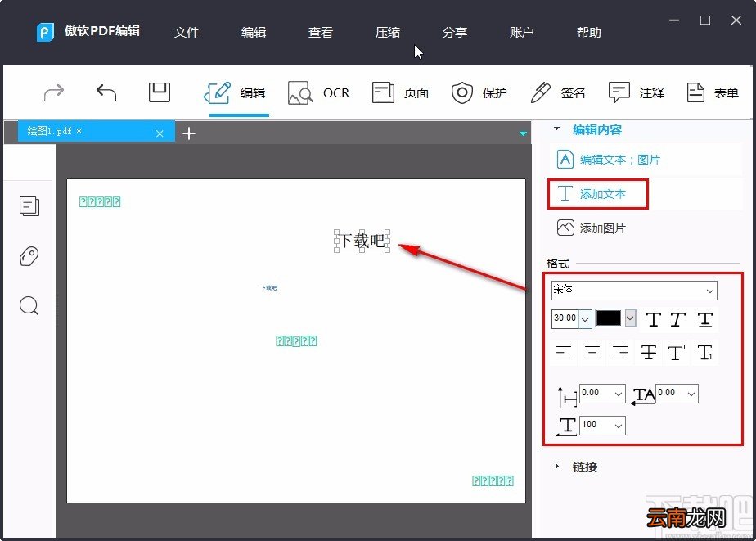The image size is (756, 541).
Task: Show the page thumbnails sidebar panel
Action: point(29,206)
